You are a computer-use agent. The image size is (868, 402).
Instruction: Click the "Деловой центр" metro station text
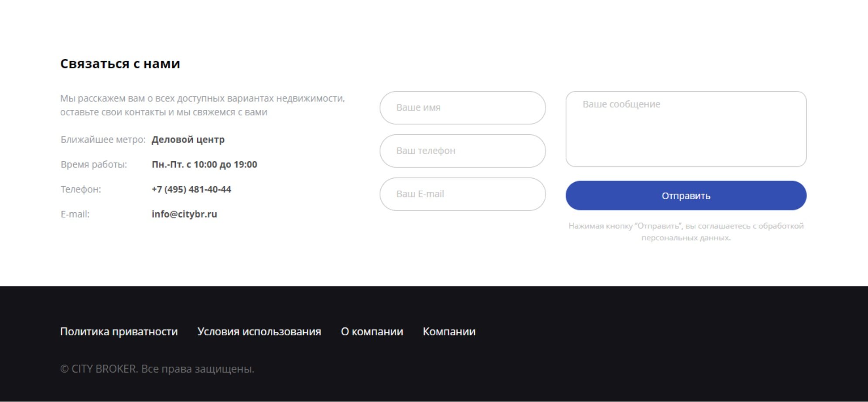pyautogui.click(x=188, y=140)
